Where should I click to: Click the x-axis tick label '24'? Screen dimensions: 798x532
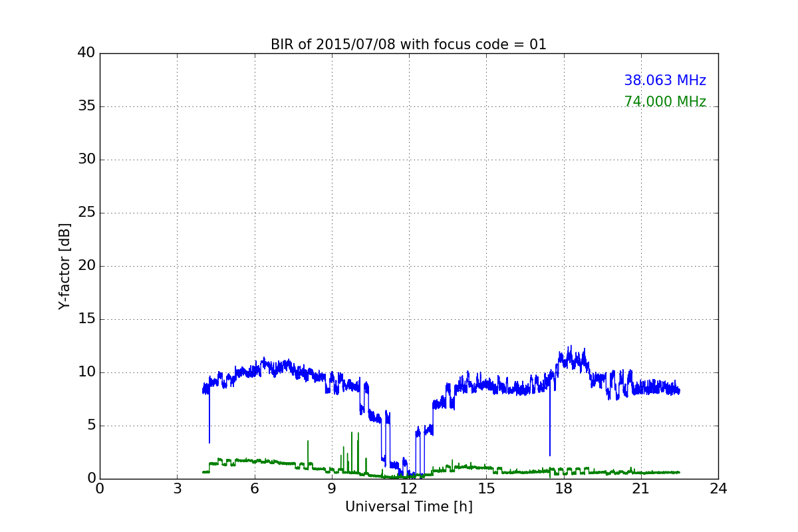pos(718,489)
